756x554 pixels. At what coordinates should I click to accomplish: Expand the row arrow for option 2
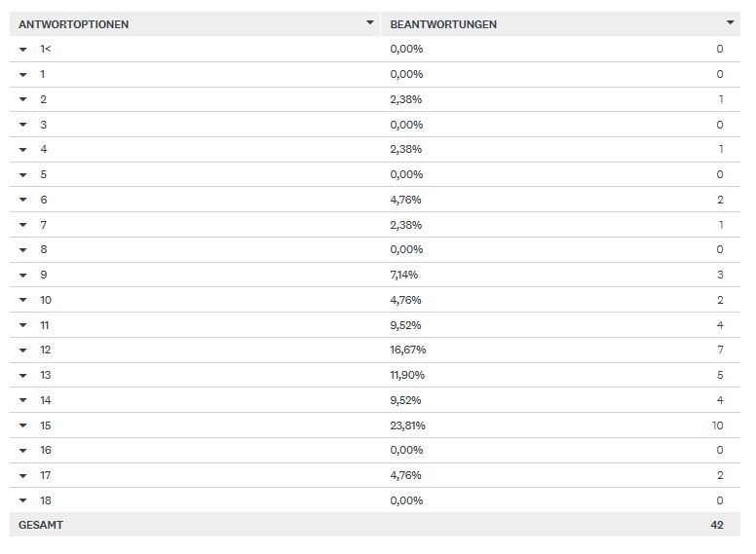coord(22,99)
